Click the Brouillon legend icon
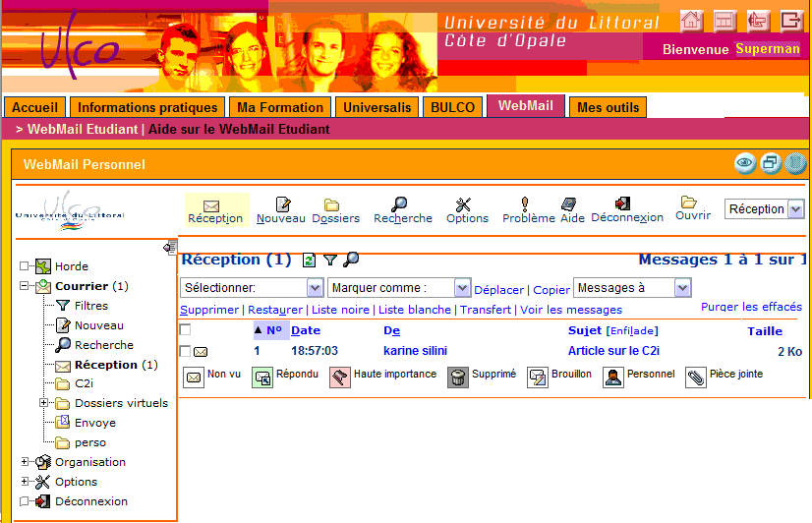Screen dimensions: 812x523 click(x=538, y=378)
